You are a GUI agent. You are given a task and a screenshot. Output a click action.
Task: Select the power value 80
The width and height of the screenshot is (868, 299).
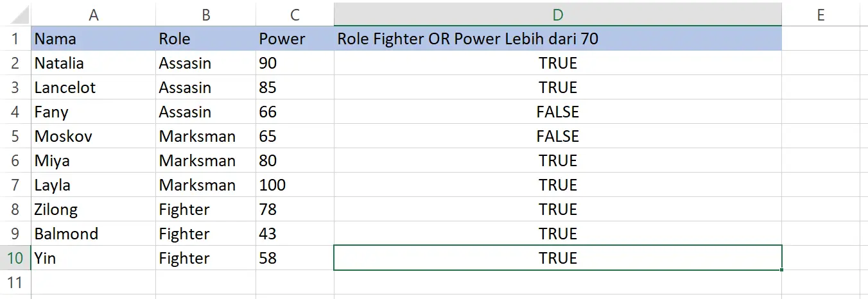295,160
